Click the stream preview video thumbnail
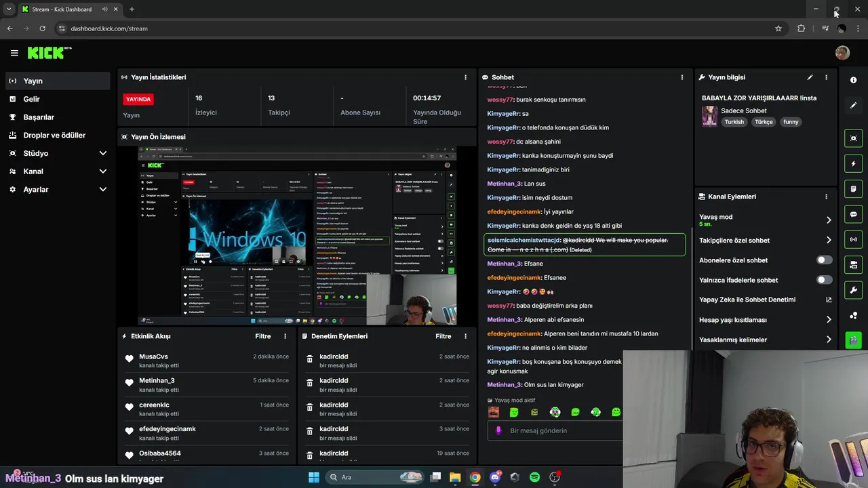 pos(297,236)
